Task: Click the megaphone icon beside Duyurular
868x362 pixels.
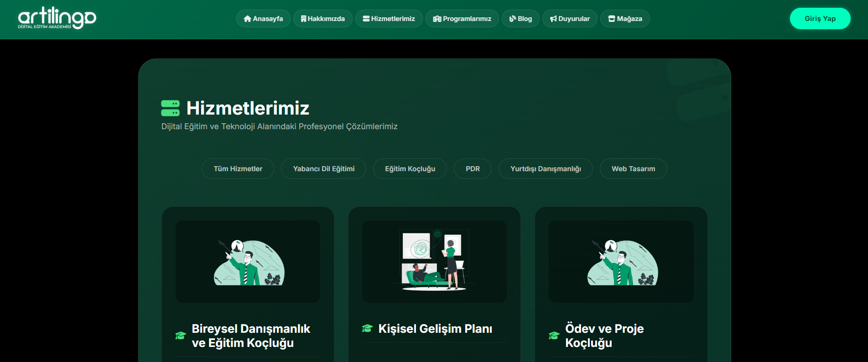Action: (x=553, y=19)
